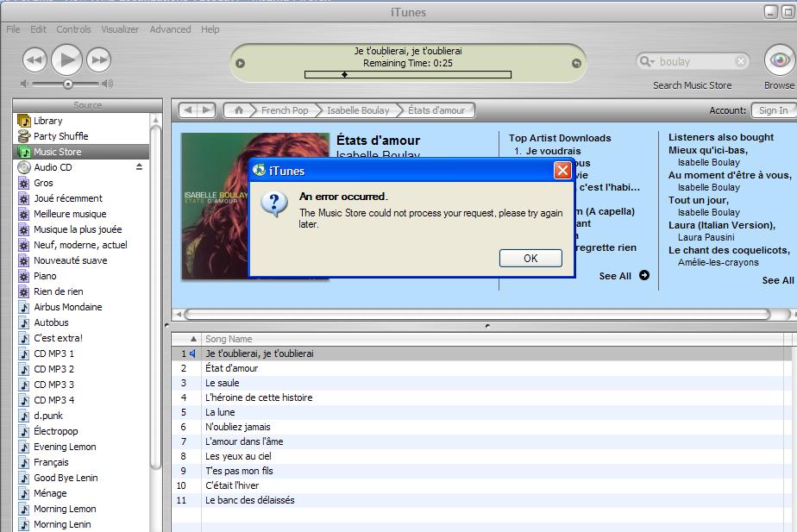Open the Visualizer menu
The image size is (797, 532).
click(x=120, y=29)
